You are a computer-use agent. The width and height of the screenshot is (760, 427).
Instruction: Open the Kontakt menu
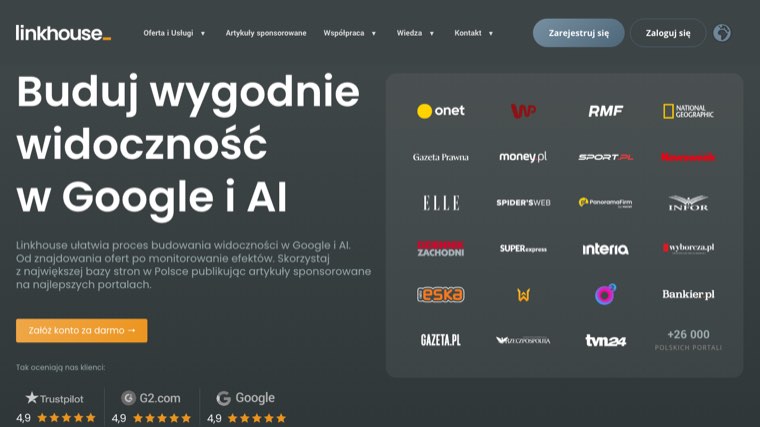[x=468, y=33]
